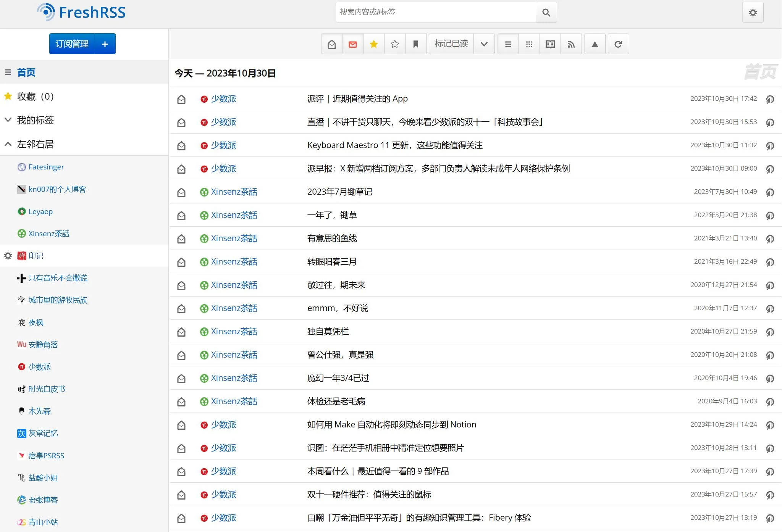Viewport: 782px width, 532px height.
Task: Open the bookmark user queries menu
Action: click(415, 44)
